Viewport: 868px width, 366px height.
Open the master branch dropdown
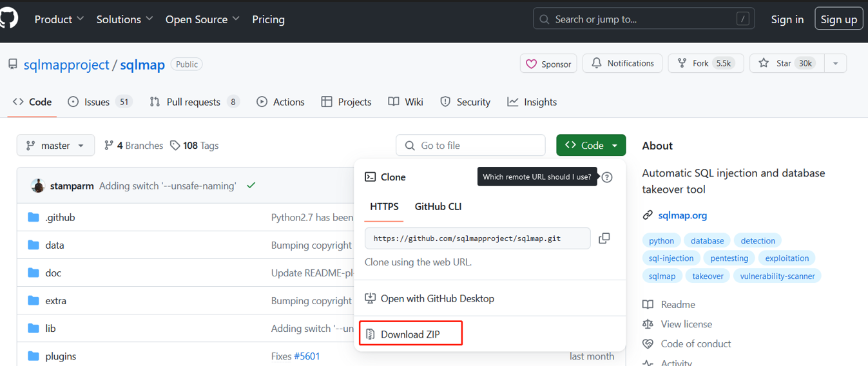[55, 146]
